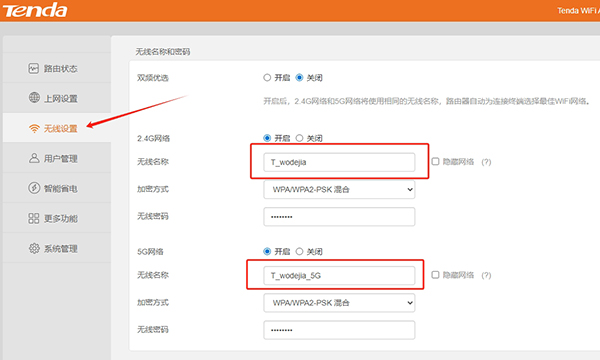Click the Tenda WiFi text in header
Image resolution: width=600 pixels, height=360 pixels.
[578, 11]
